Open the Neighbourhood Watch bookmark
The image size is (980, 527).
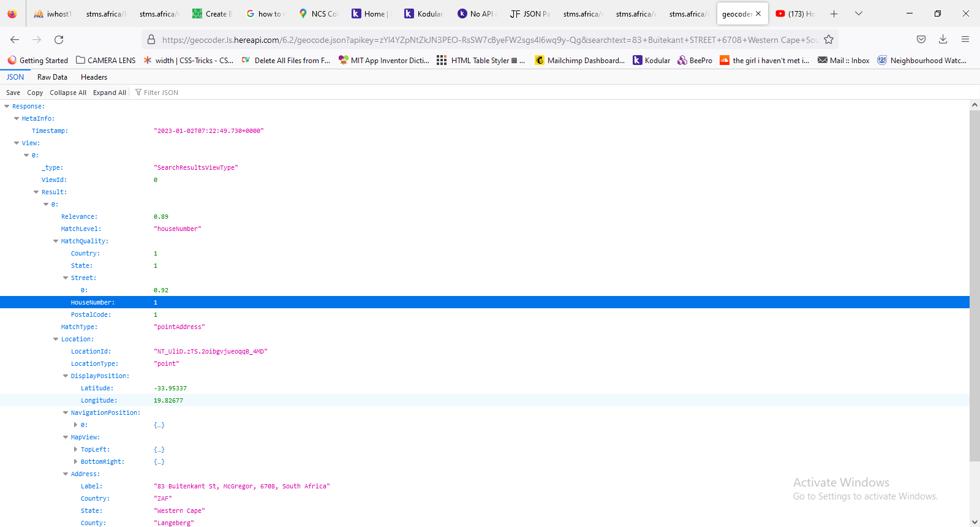pyautogui.click(x=922, y=61)
